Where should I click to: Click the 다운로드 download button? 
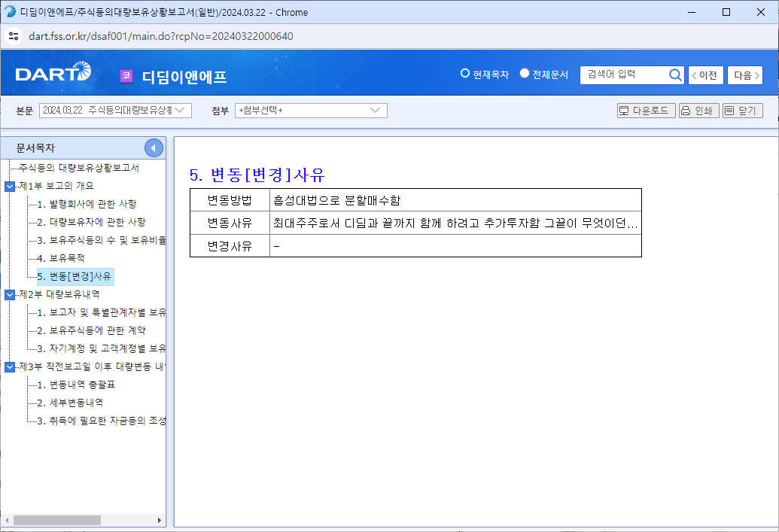646,111
